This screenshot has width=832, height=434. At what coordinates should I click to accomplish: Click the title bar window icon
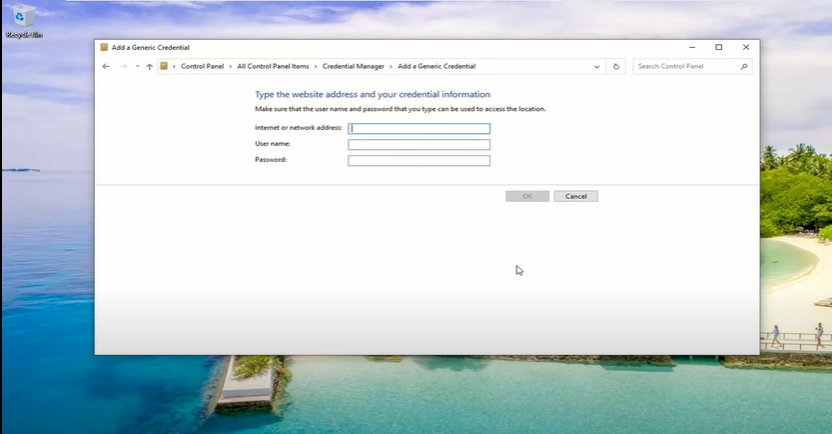pos(104,47)
